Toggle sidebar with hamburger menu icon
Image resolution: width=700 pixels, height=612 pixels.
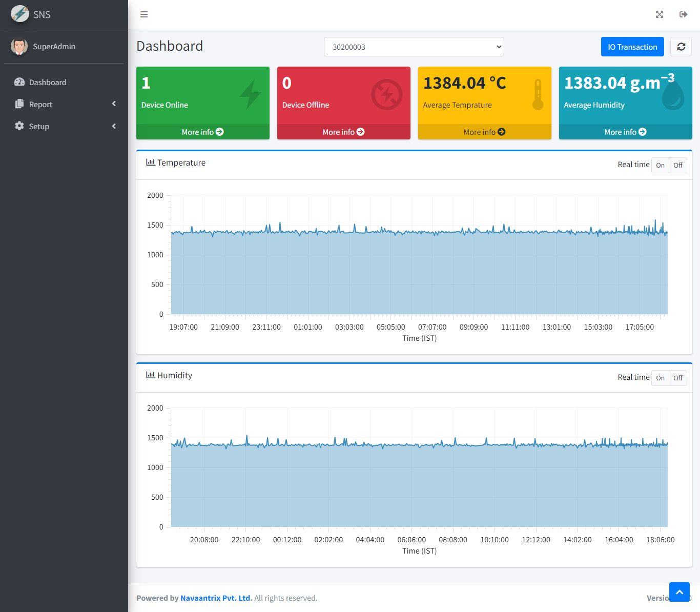point(144,14)
